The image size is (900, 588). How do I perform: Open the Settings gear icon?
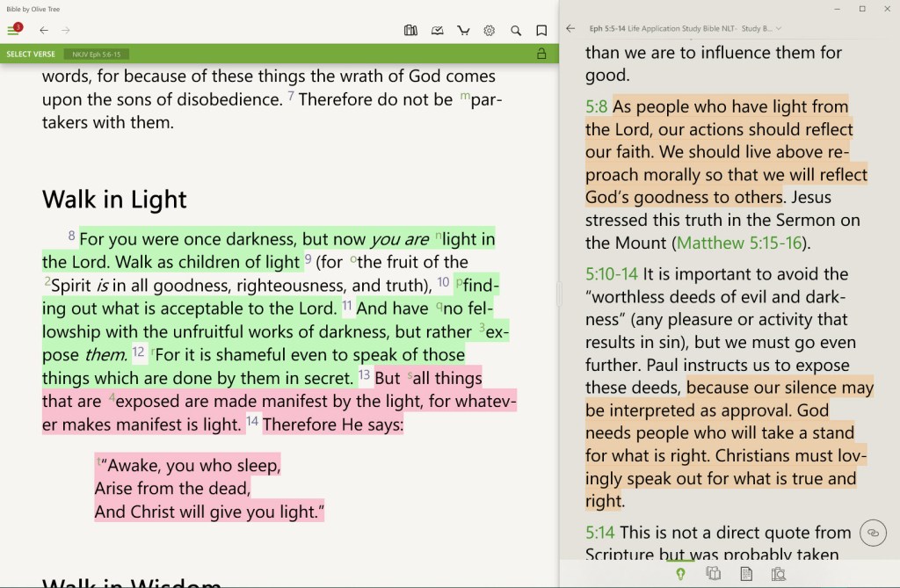(x=490, y=30)
